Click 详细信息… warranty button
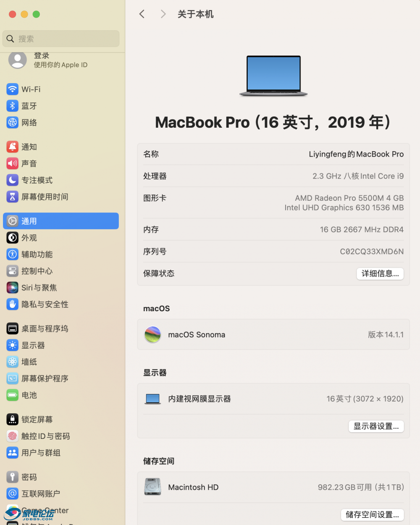The width and height of the screenshot is (420, 525). pyautogui.click(x=380, y=273)
